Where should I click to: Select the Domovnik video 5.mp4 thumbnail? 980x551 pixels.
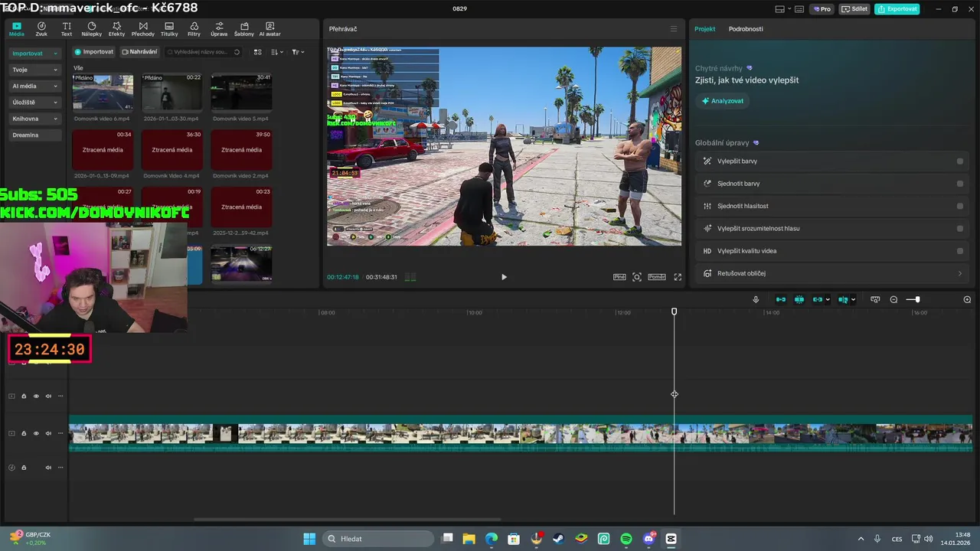coord(241,92)
